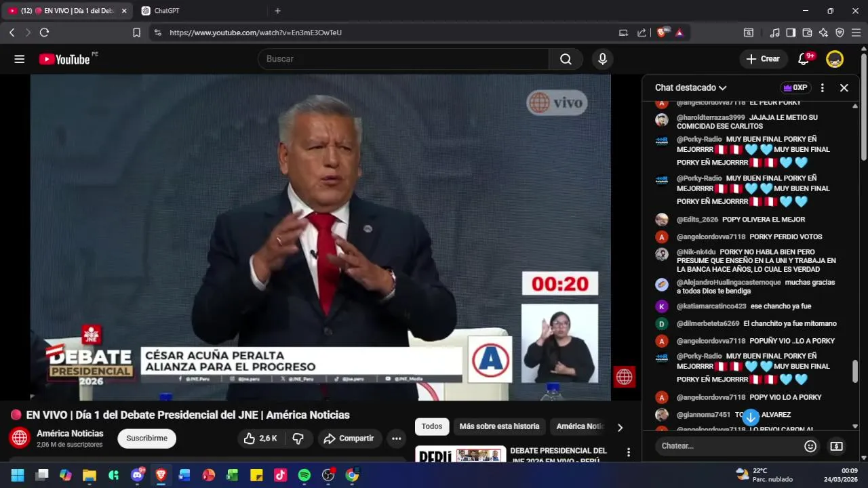Open Spotify from the taskbar

[x=304, y=475]
